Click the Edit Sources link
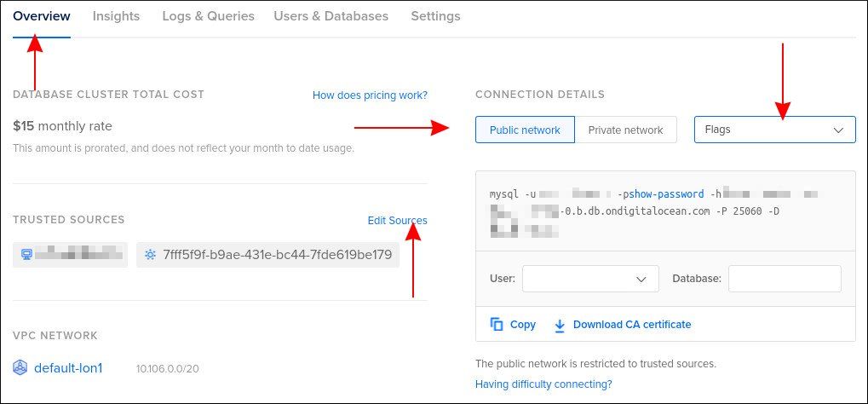868x404 pixels. pos(397,221)
